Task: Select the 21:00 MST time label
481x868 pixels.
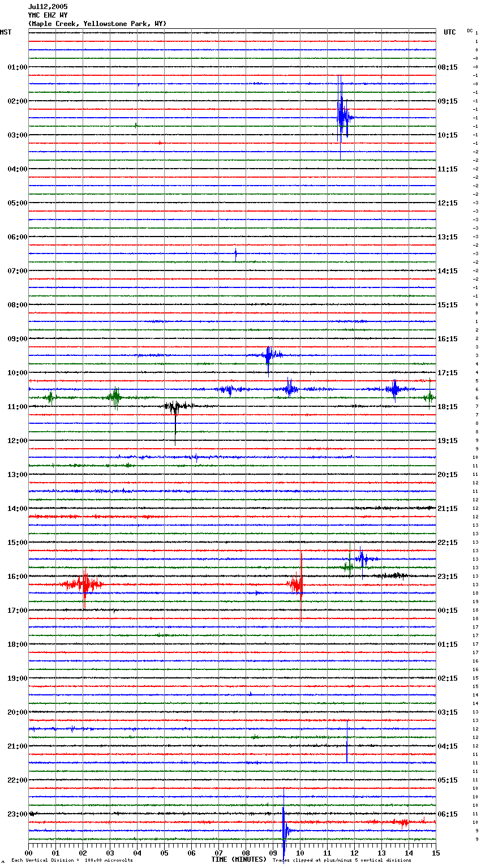Action: pyautogui.click(x=17, y=746)
